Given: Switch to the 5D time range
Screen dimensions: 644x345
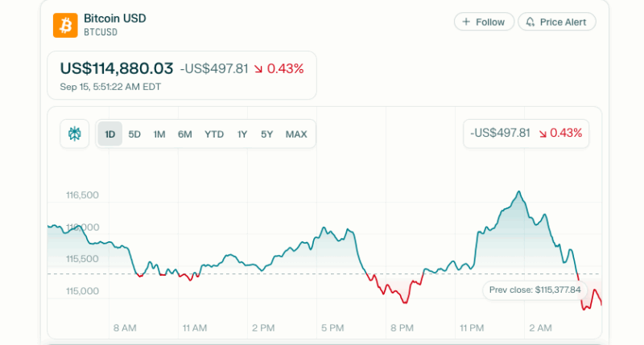Looking at the screenshot, I should point(134,133).
